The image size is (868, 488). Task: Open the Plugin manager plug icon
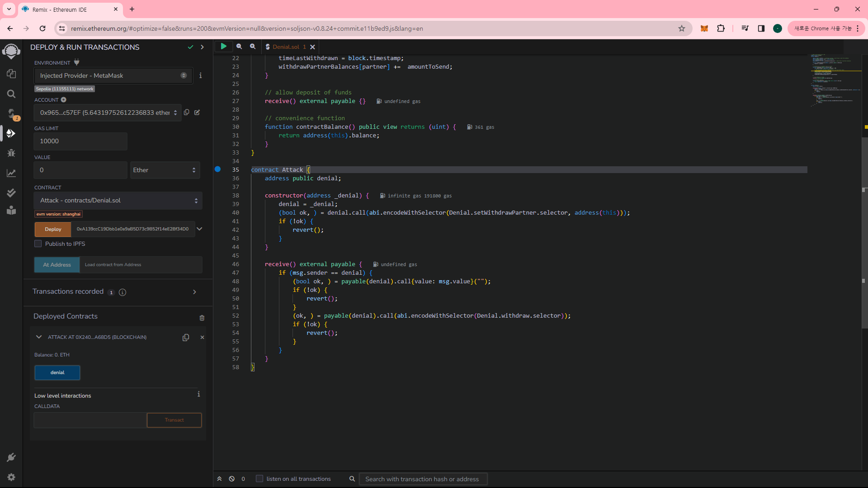(x=11, y=457)
